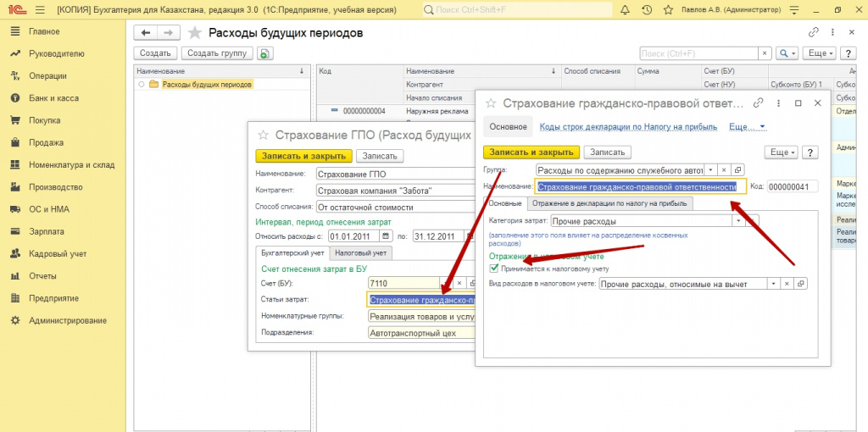The height and width of the screenshot is (432, 868).
Task: Click the Наименование field with Страхование ГПО
Action: (395, 174)
